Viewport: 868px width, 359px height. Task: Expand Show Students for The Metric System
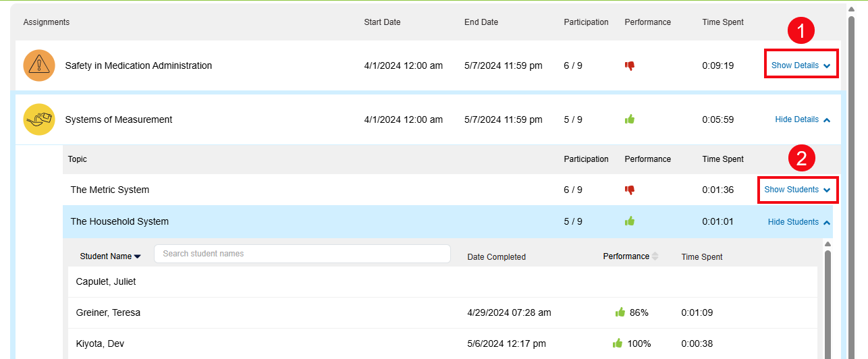coord(797,190)
